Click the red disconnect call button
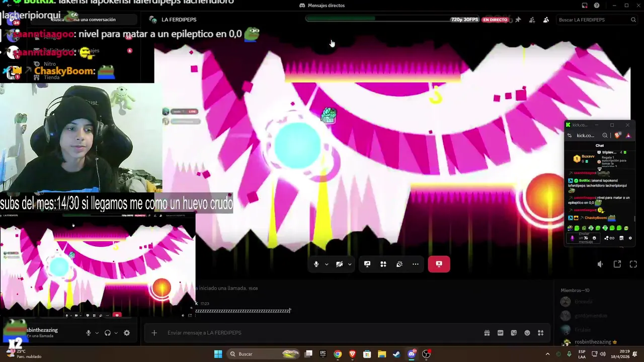 click(x=439, y=264)
